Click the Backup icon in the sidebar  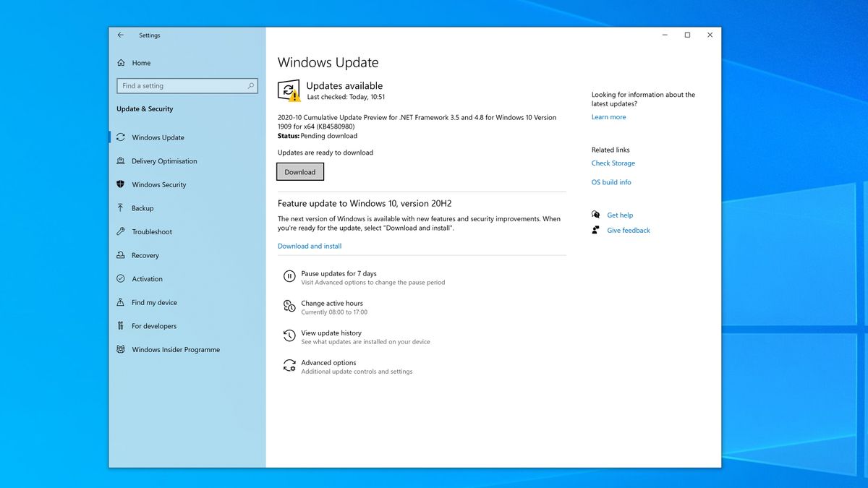point(122,208)
